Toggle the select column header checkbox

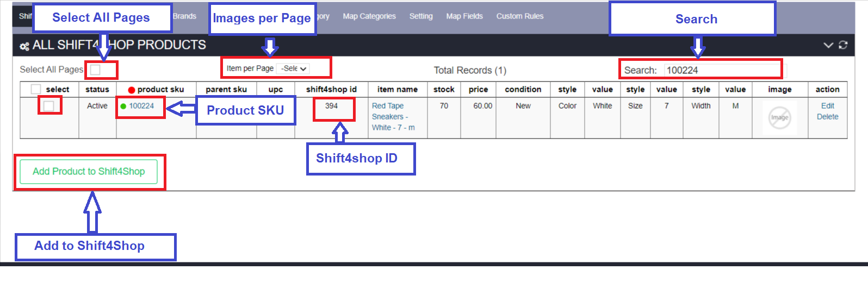(x=36, y=89)
